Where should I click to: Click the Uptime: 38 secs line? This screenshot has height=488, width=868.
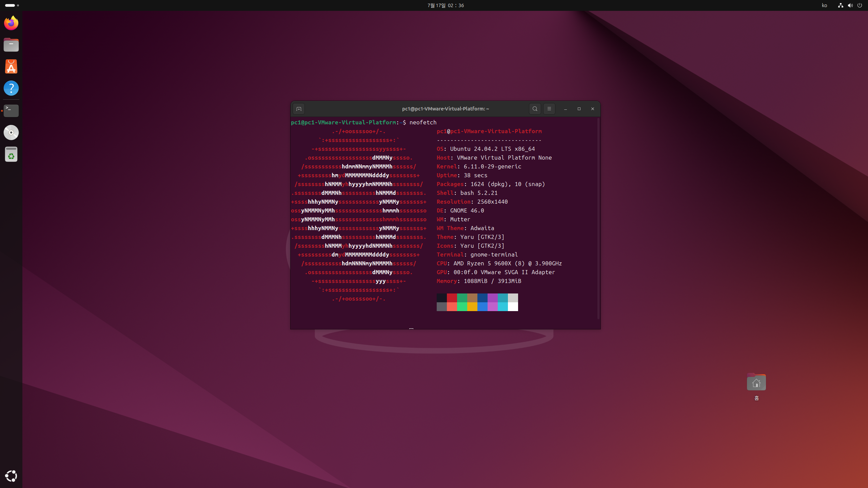click(462, 175)
